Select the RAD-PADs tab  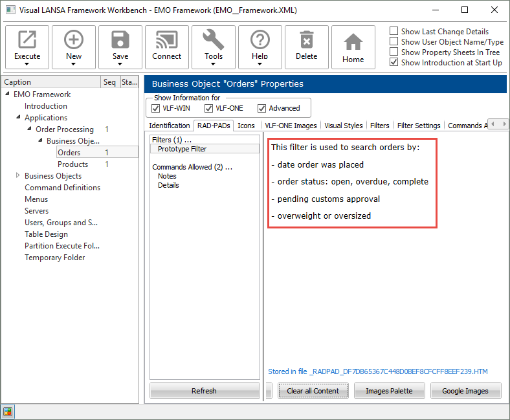[x=214, y=126]
